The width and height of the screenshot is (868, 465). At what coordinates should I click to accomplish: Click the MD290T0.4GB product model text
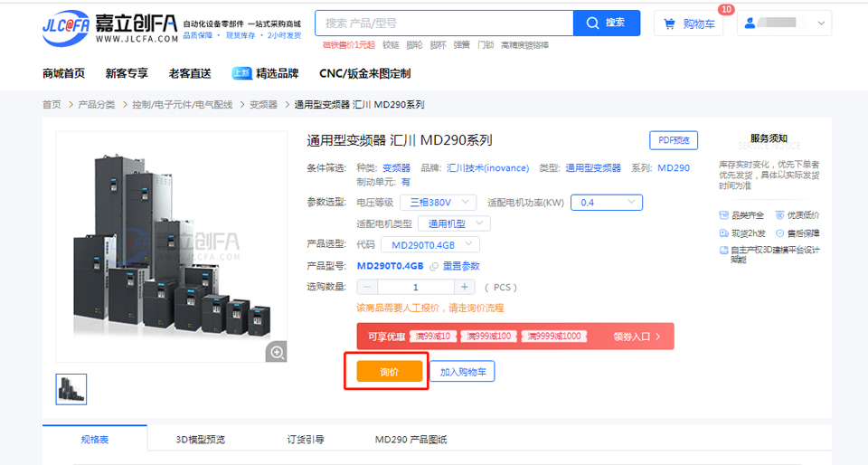point(391,266)
